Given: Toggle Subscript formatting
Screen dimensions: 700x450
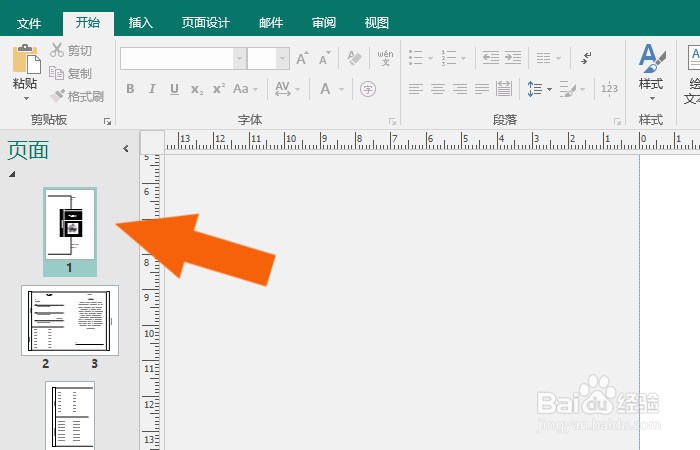Looking at the screenshot, I should pos(196,89).
